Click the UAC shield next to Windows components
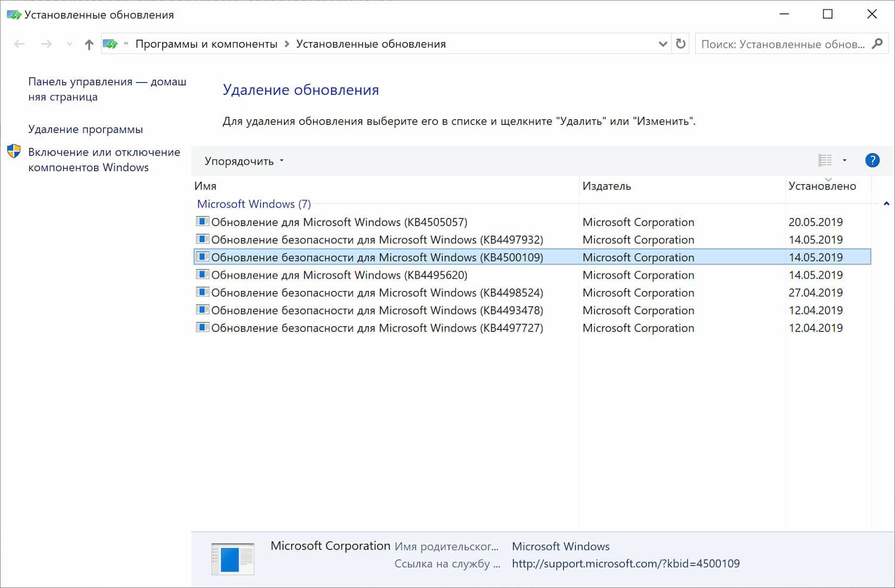Image resolution: width=895 pixels, height=588 pixels. click(13, 151)
